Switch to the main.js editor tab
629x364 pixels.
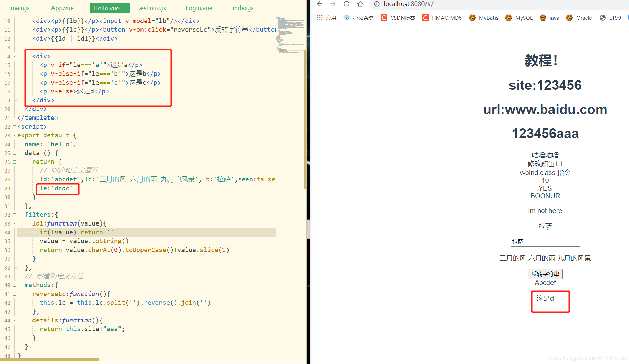[x=20, y=8]
